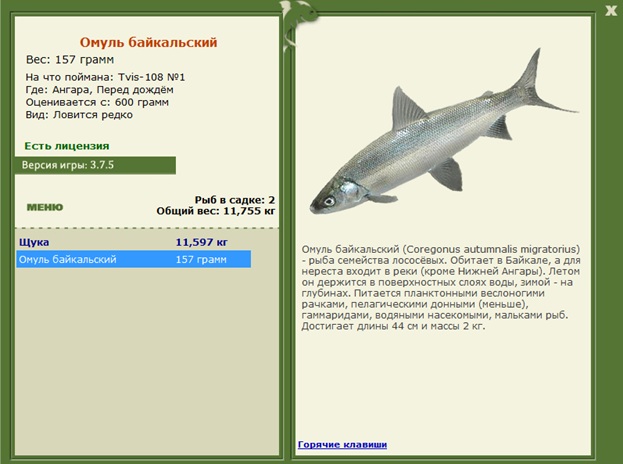This screenshot has width=623, height=464.
Task: Click the Вид: Ловится редко line
Action: tap(79, 115)
